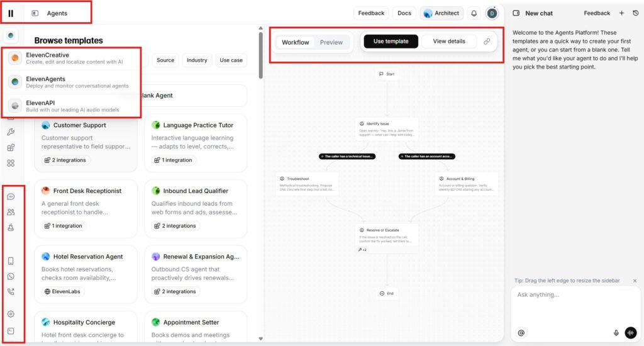Select the Hospitality Concierge template
The image size is (644, 346).
tap(86, 326)
